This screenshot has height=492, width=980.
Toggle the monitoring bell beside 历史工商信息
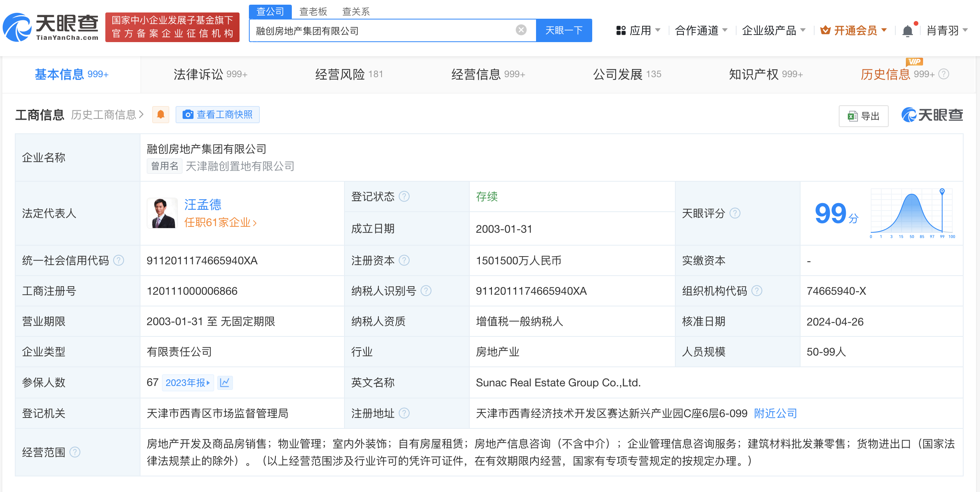coord(161,115)
